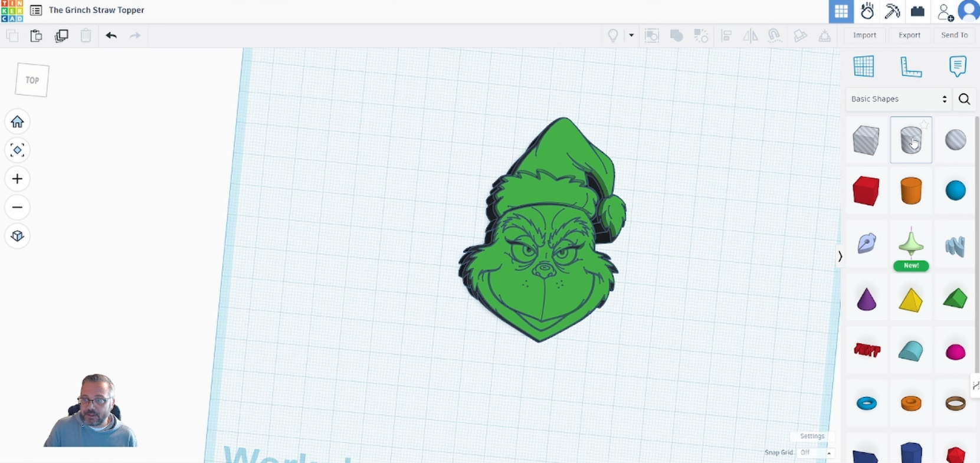Collapse the shapes panel with chevron
This screenshot has width=980, height=463.
(x=840, y=256)
